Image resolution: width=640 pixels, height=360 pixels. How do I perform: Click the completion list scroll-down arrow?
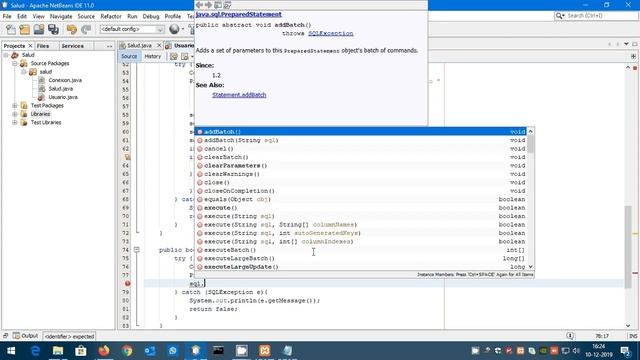[x=530, y=267]
